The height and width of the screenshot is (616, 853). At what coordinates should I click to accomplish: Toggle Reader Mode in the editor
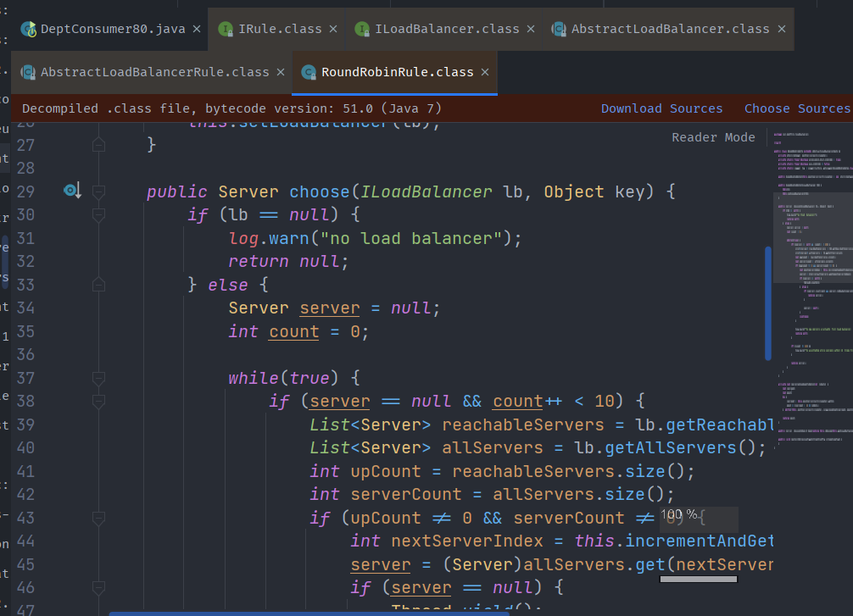point(713,137)
